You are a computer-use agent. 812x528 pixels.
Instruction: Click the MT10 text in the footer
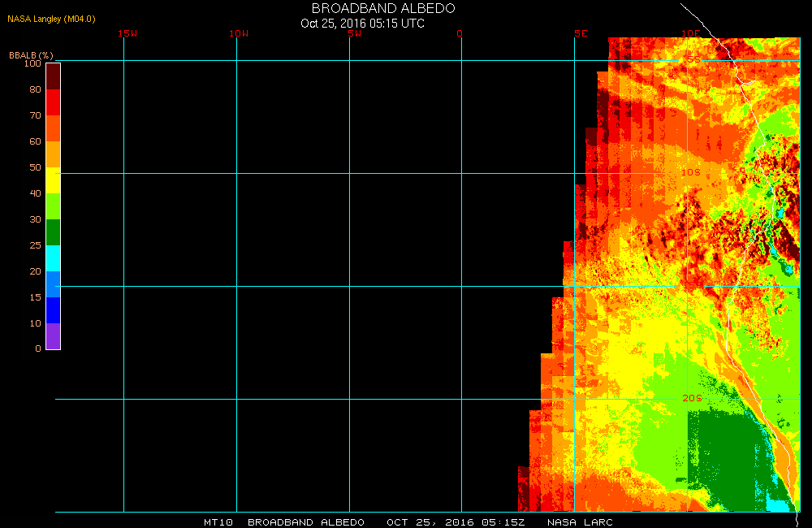pyautogui.click(x=218, y=522)
